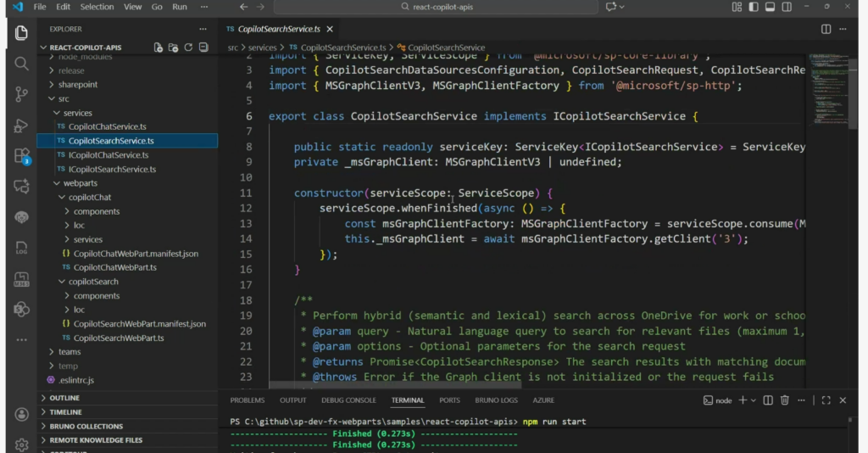
Task: Expand the OUTLINE section
Action: pos(64,398)
